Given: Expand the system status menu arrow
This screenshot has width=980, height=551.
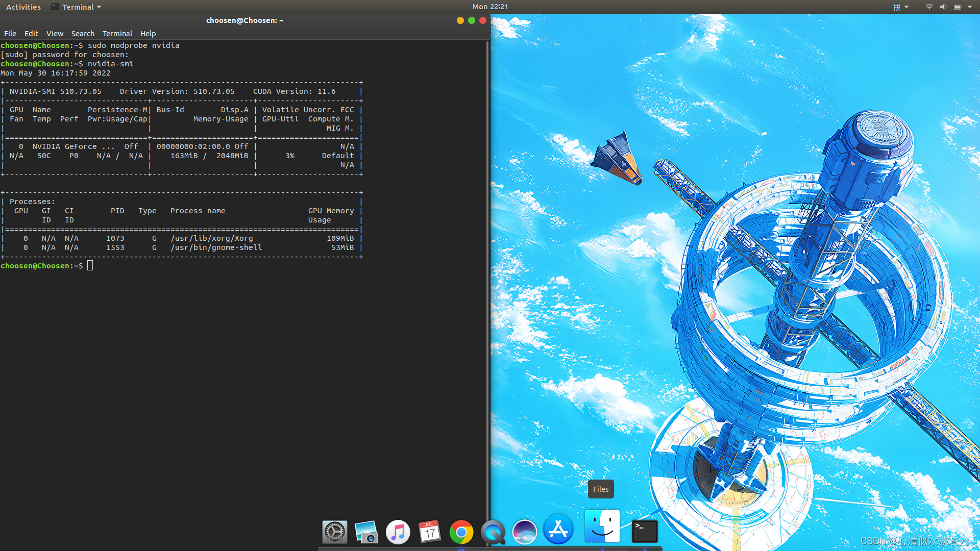Looking at the screenshot, I should pos(970,7).
